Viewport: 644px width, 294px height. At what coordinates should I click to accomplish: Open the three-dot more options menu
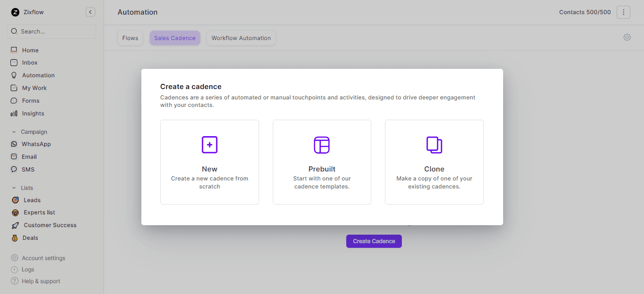[623, 12]
